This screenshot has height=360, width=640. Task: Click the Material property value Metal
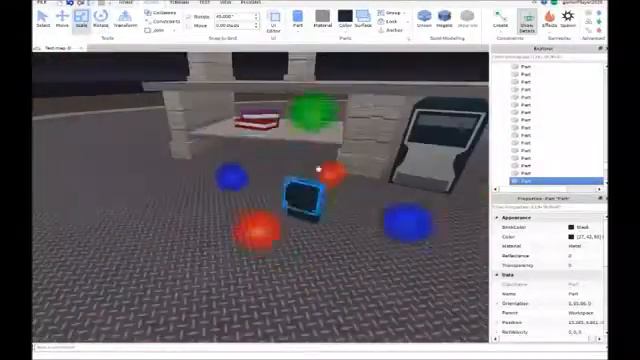(575, 246)
